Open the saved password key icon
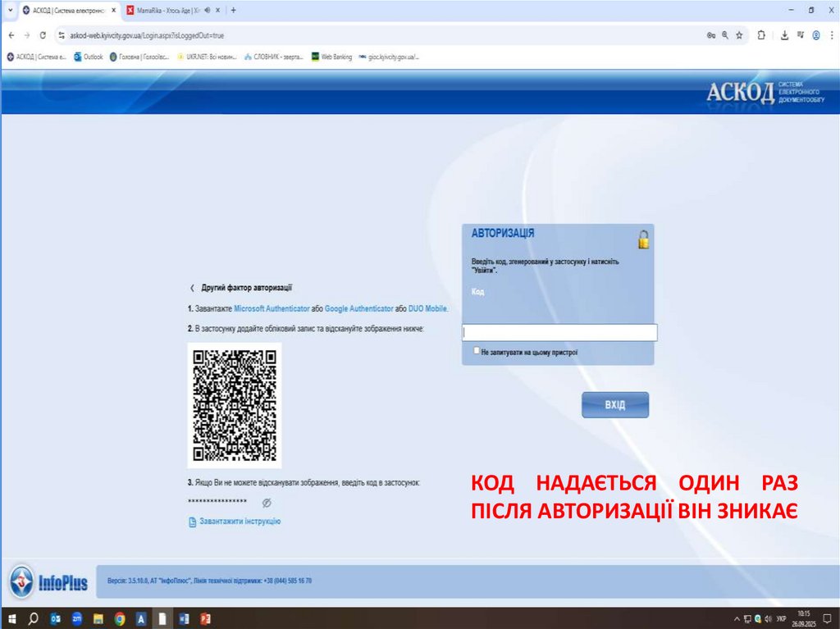The height and width of the screenshot is (629, 840). (711, 35)
